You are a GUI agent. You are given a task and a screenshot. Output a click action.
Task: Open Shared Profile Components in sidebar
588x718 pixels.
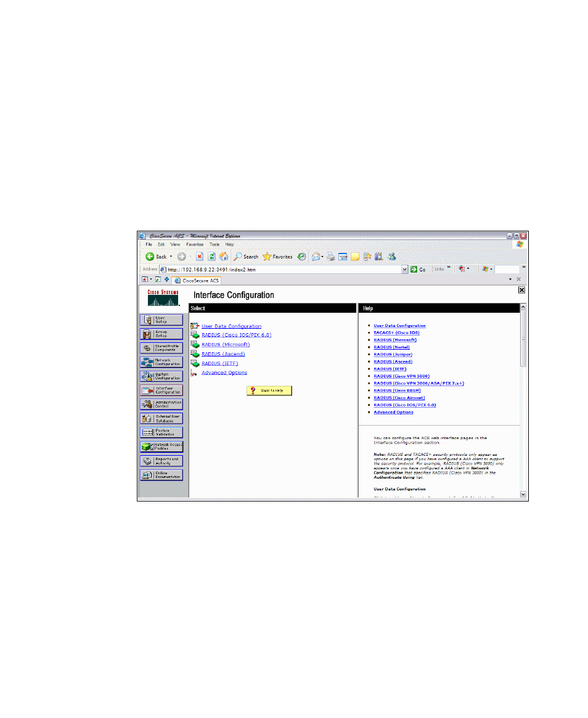tap(161, 348)
